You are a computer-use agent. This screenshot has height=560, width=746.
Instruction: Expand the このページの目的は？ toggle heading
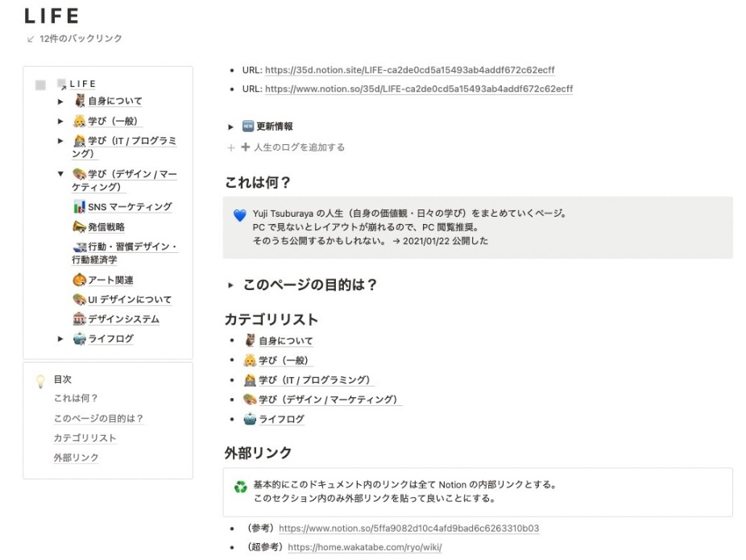230,285
